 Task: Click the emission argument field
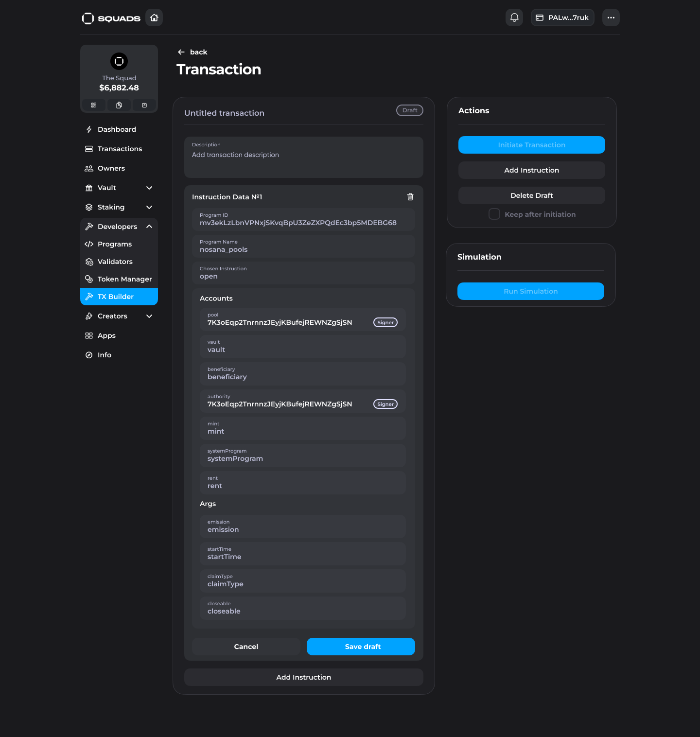(302, 526)
